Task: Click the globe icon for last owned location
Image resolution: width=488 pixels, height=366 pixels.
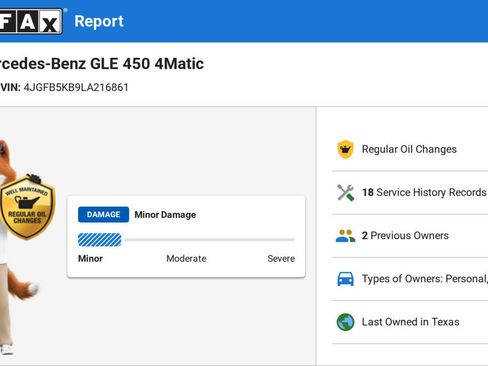Action: 345,322
